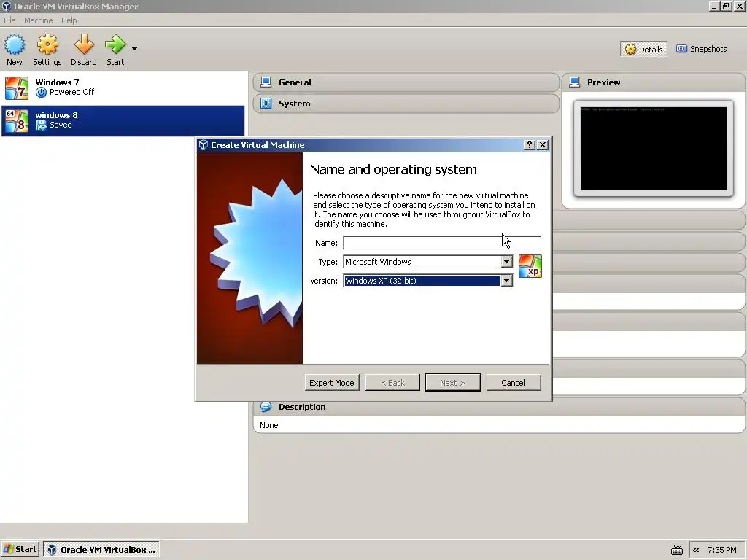747x560 pixels.
Task: Click the Windows XP OS type icon
Action: tap(530, 265)
